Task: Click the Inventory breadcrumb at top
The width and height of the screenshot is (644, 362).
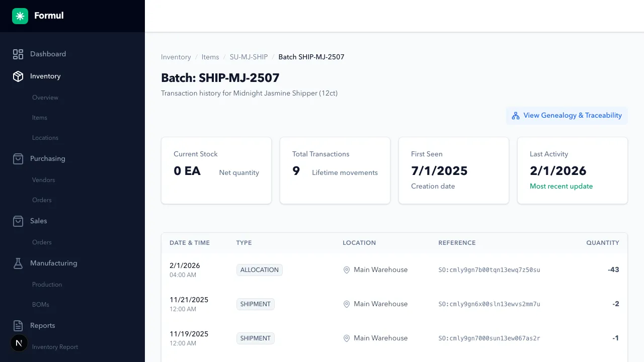Action: [x=176, y=57]
